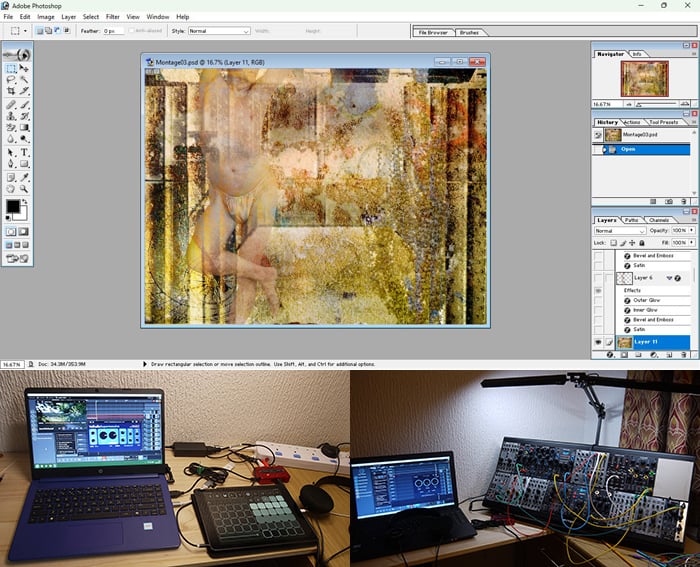Select the Slice tool

coord(24,91)
